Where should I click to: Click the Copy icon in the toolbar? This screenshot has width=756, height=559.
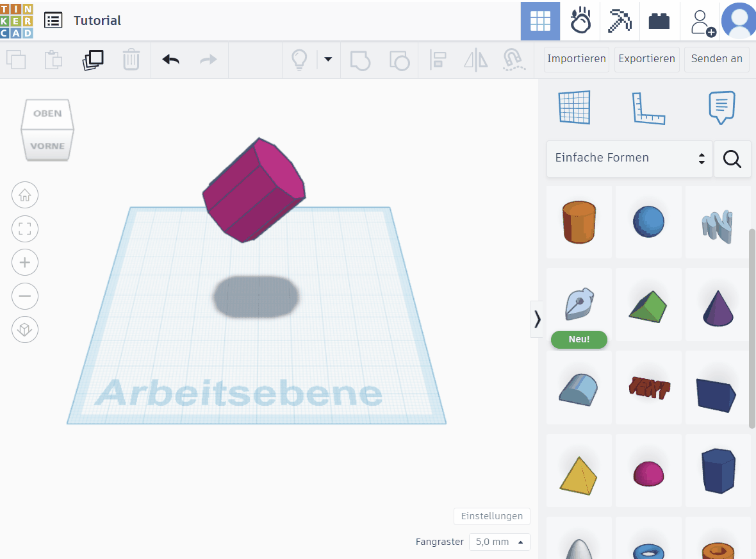click(x=16, y=60)
